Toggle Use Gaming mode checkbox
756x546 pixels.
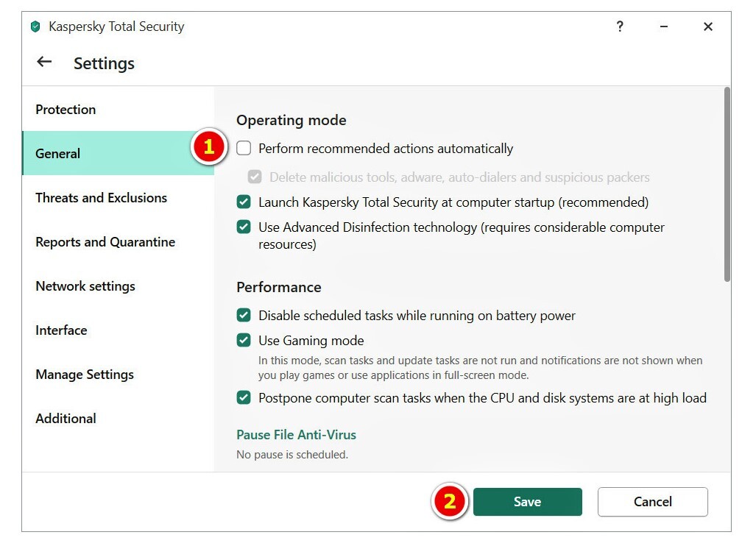[244, 340]
